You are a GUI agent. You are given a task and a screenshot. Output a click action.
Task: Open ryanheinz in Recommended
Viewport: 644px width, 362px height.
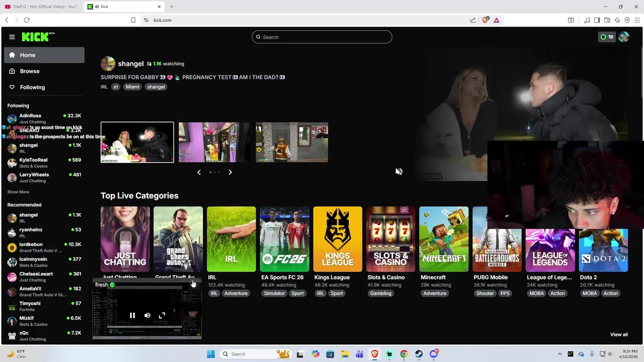pyautogui.click(x=44, y=232)
